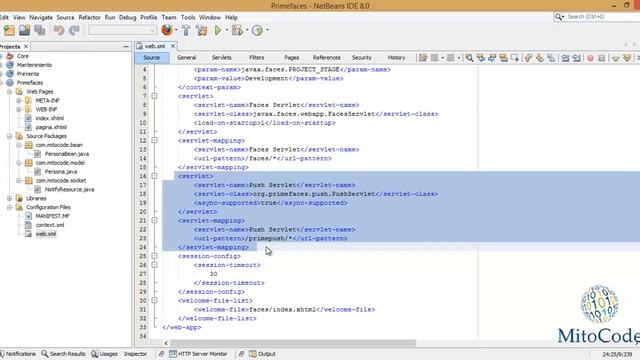Click the New Project toolbar icon
This screenshot has width=640, height=360.
pyautogui.click(x=9, y=30)
